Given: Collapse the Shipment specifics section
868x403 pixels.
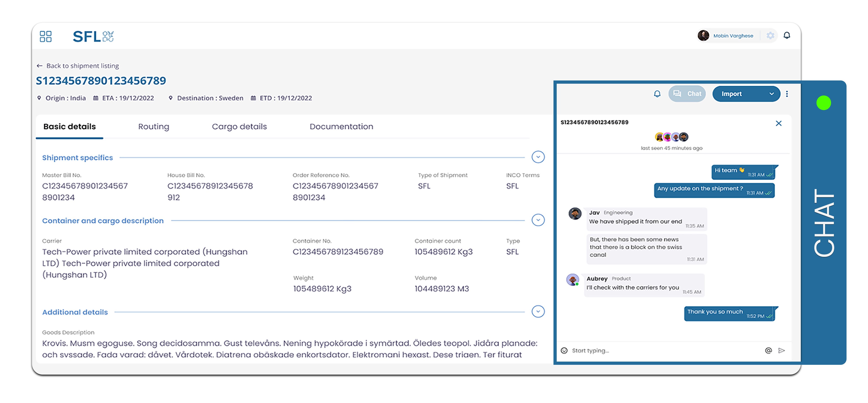Looking at the screenshot, I should point(538,157).
